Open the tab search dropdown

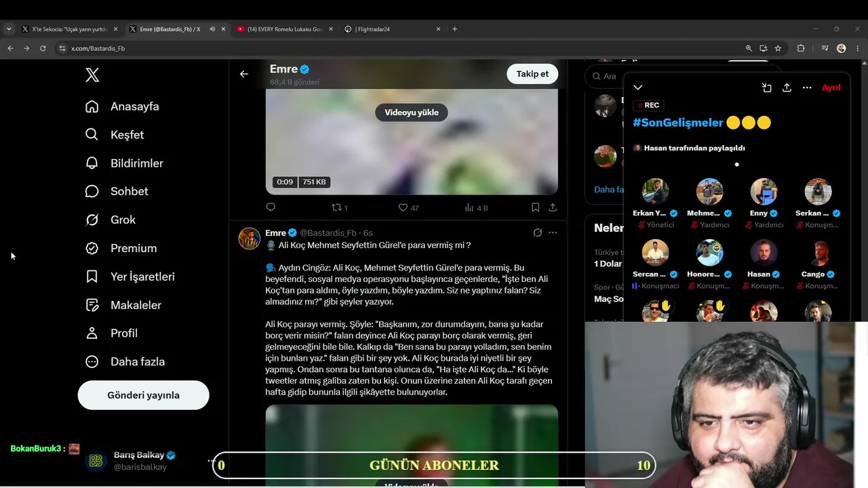pos(9,29)
